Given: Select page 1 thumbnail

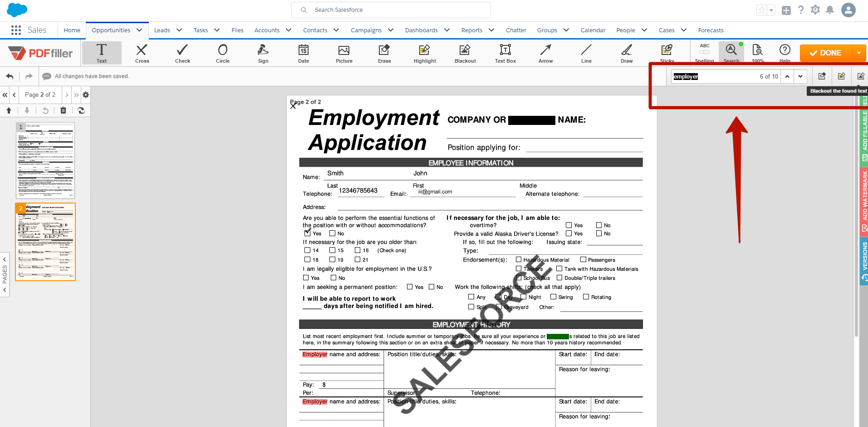Looking at the screenshot, I should pyautogui.click(x=45, y=160).
